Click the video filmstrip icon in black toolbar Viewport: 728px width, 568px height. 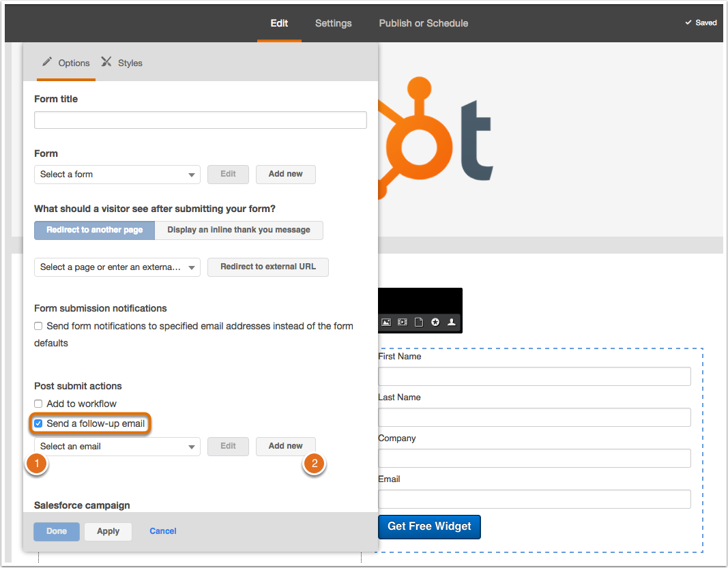click(x=403, y=322)
